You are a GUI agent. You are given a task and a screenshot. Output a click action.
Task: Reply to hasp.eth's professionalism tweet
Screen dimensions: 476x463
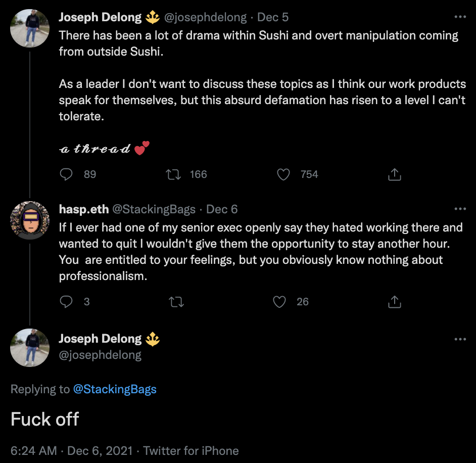point(67,302)
